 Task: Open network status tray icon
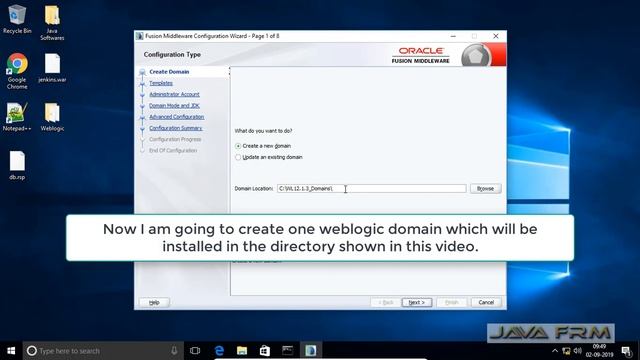566,351
